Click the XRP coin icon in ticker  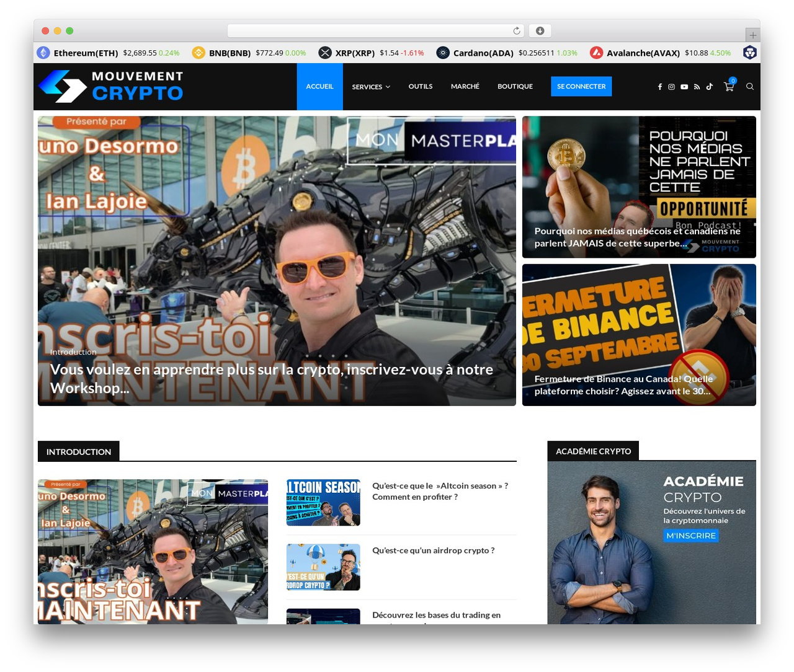[325, 53]
